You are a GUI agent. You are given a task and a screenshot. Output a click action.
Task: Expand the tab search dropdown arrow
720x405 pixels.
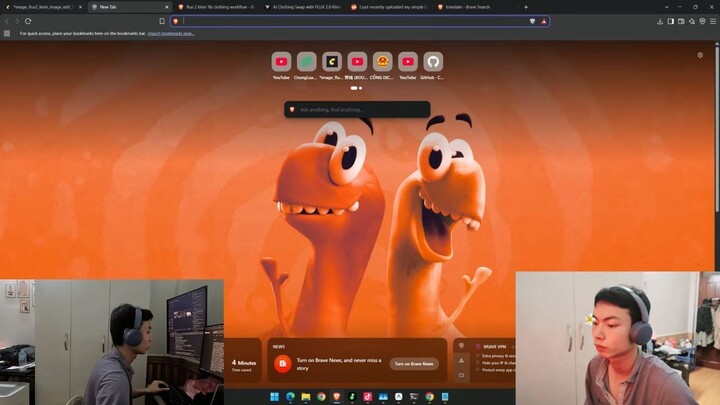(x=667, y=7)
